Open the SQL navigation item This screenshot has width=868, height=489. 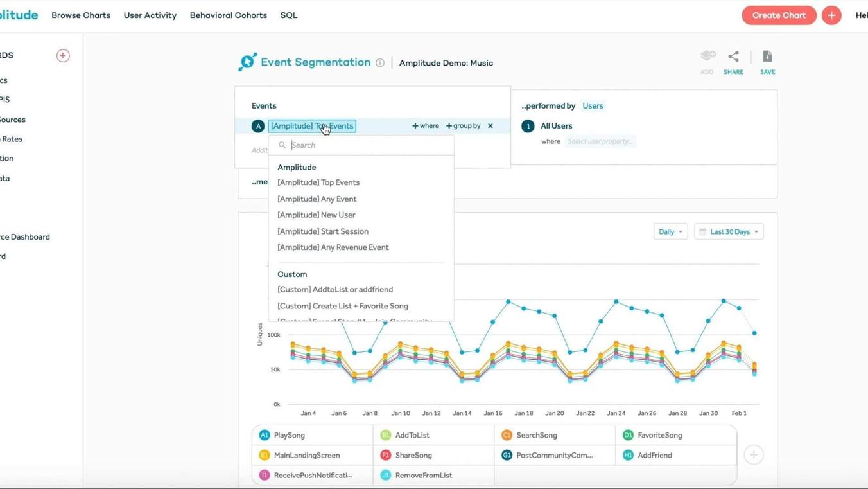[289, 15]
